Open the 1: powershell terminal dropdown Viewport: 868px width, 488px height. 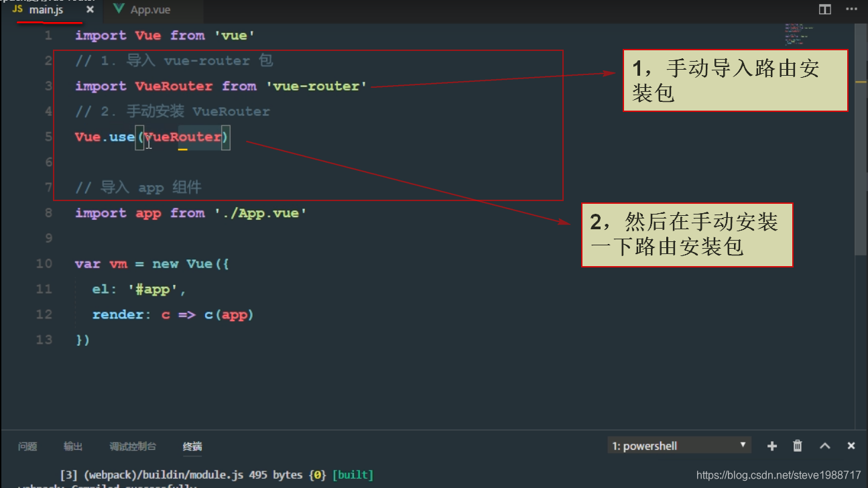pyautogui.click(x=680, y=446)
